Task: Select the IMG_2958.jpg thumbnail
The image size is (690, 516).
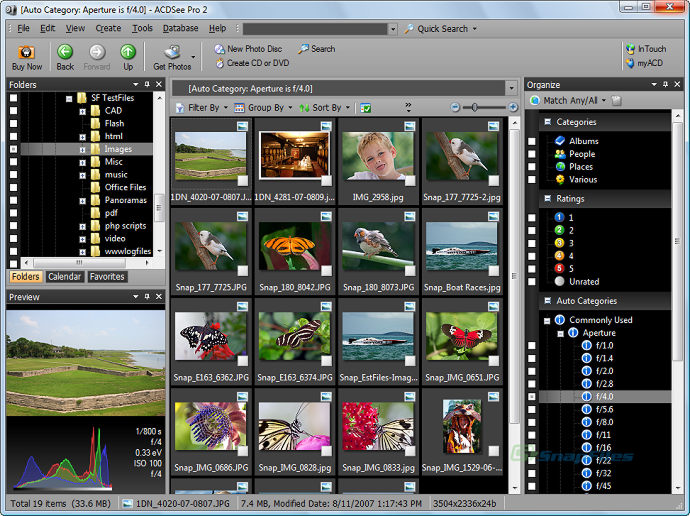Action: tap(378, 155)
